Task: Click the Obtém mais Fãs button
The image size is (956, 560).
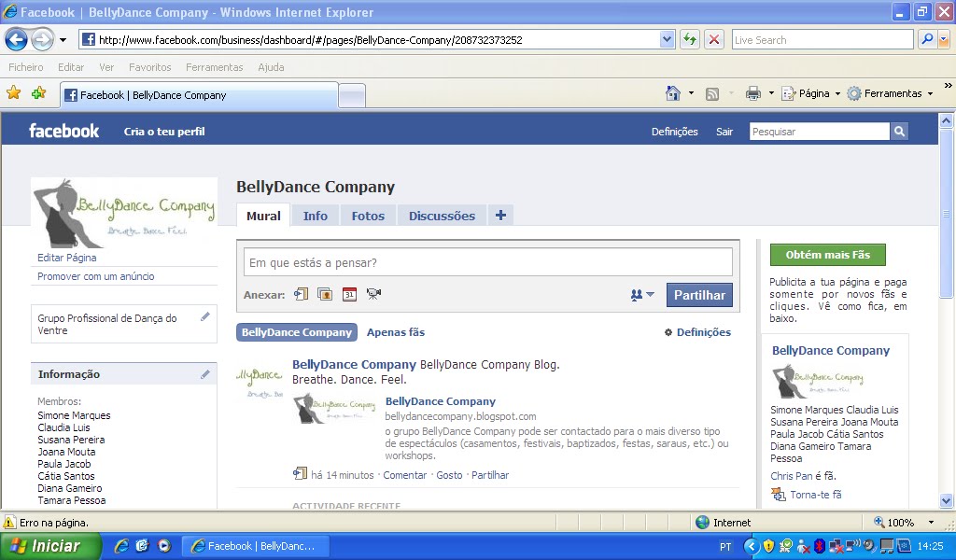Action: point(828,255)
